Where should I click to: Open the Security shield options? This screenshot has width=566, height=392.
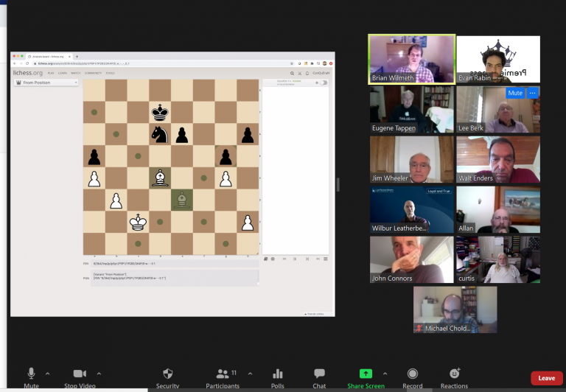(x=167, y=374)
